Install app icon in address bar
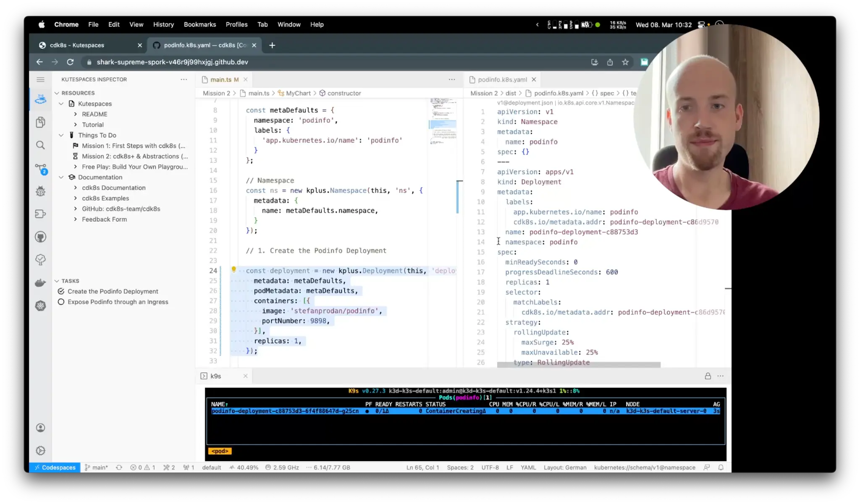 (594, 62)
